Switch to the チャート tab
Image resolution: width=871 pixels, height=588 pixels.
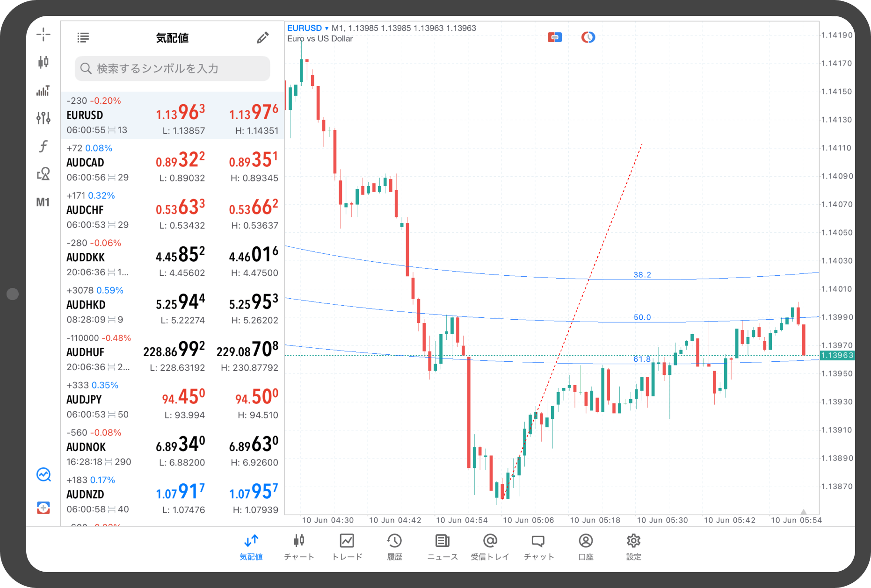pos(299,546)
